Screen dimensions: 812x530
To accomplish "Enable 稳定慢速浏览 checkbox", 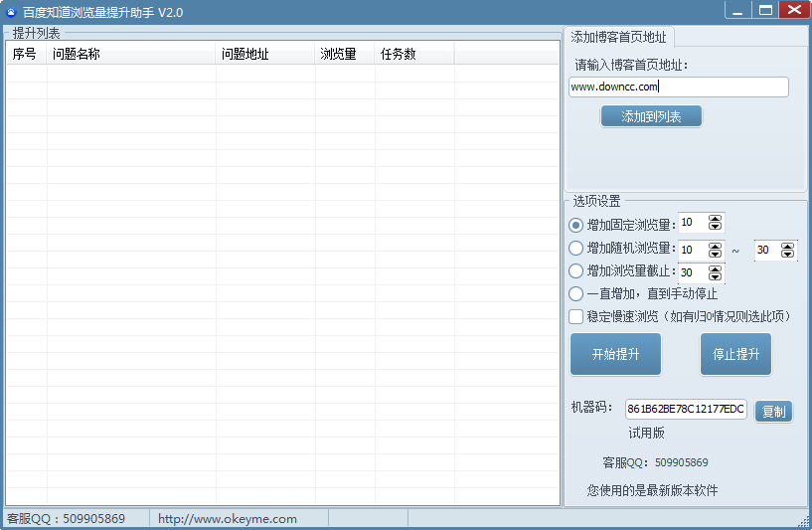I will [x=575, y=316].
